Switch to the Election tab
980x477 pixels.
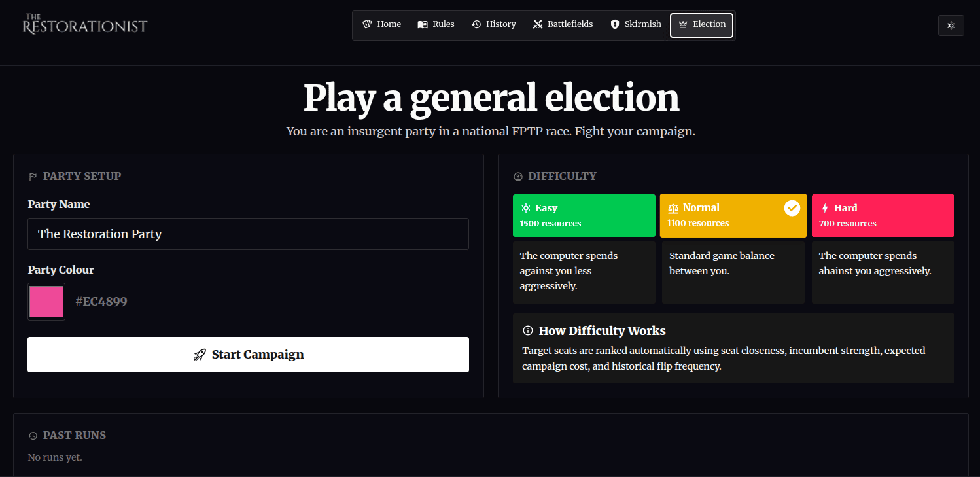(x=701, y=25)
